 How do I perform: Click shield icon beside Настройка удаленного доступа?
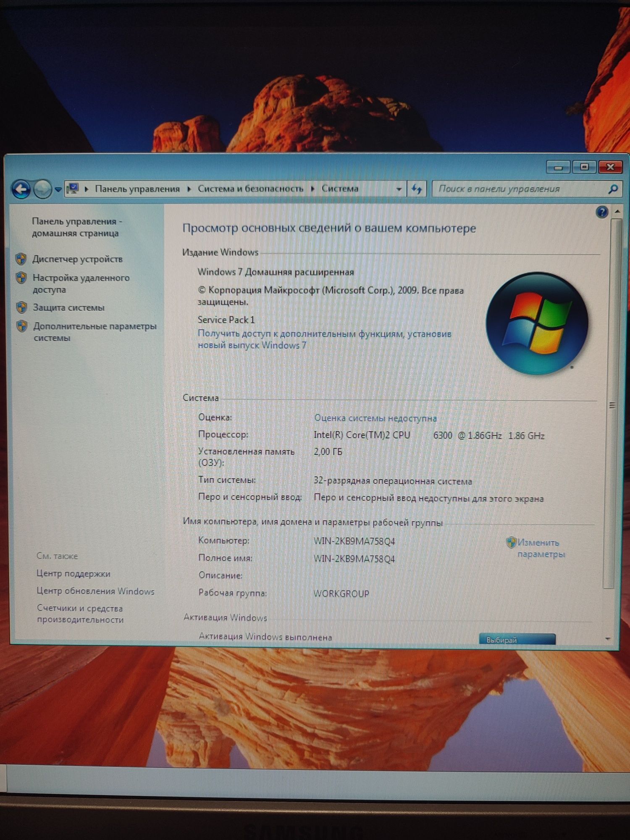(21, 278)
